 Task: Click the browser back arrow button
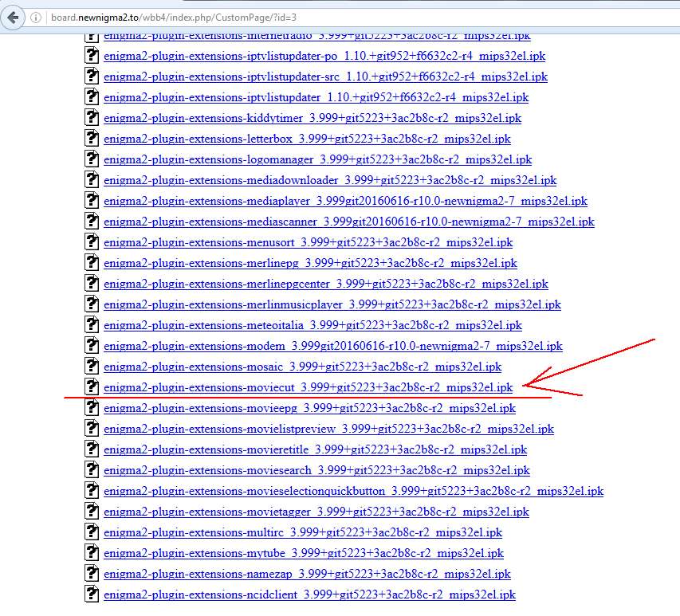(14, 17)
